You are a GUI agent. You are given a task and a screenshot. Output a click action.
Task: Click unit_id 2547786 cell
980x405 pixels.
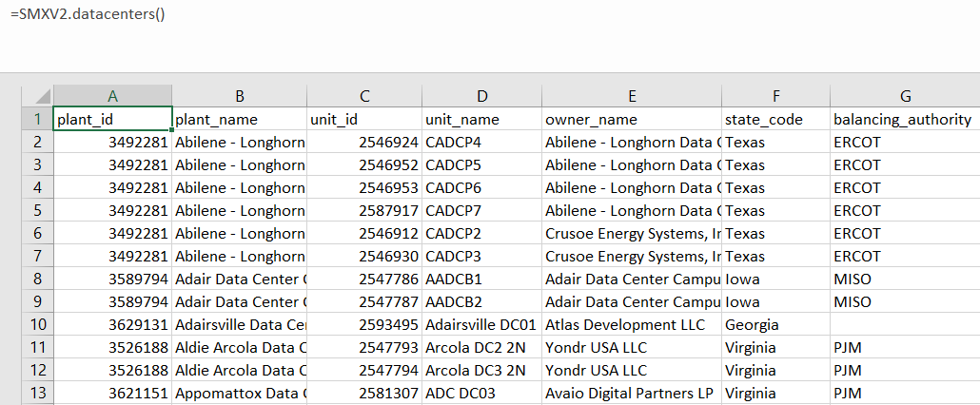(x=365, y=279)
